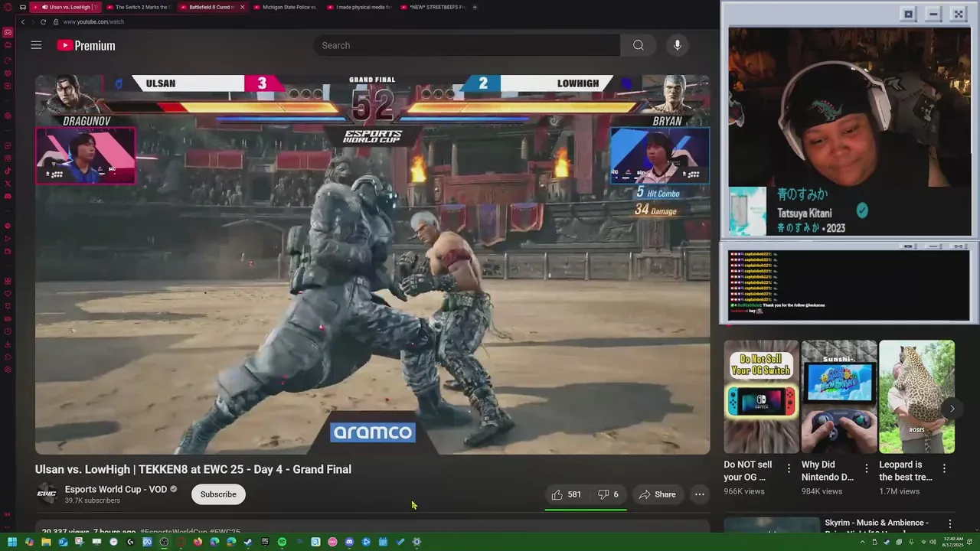Switch to Michigan State Police tab

coord(286,7)
